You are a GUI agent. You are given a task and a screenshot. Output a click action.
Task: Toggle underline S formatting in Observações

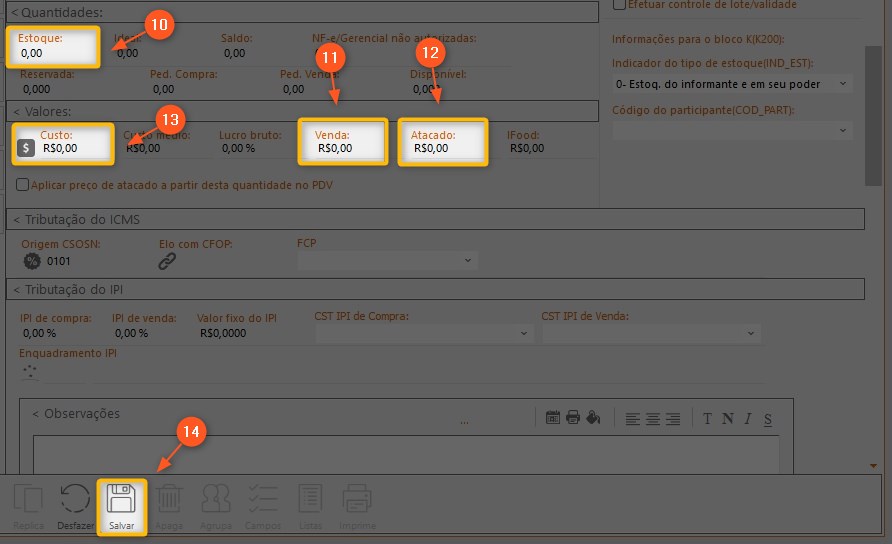click(x=767, y=419)
